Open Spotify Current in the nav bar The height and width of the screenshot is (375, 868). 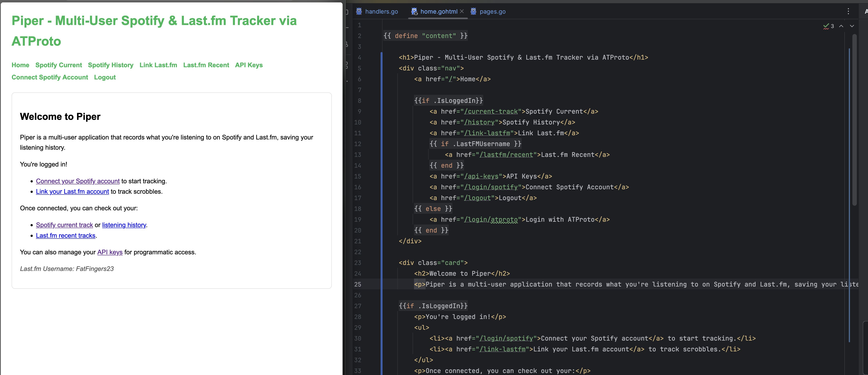coord(59,65)
